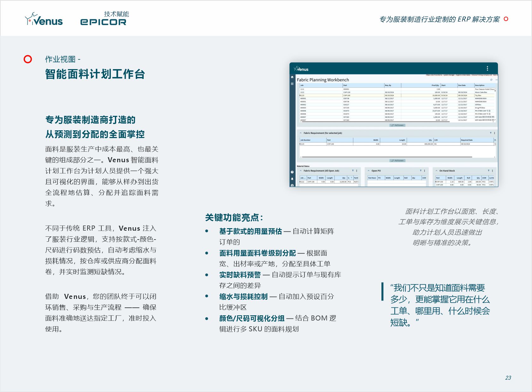Click the Fabric Planning Workbench title

323,80
